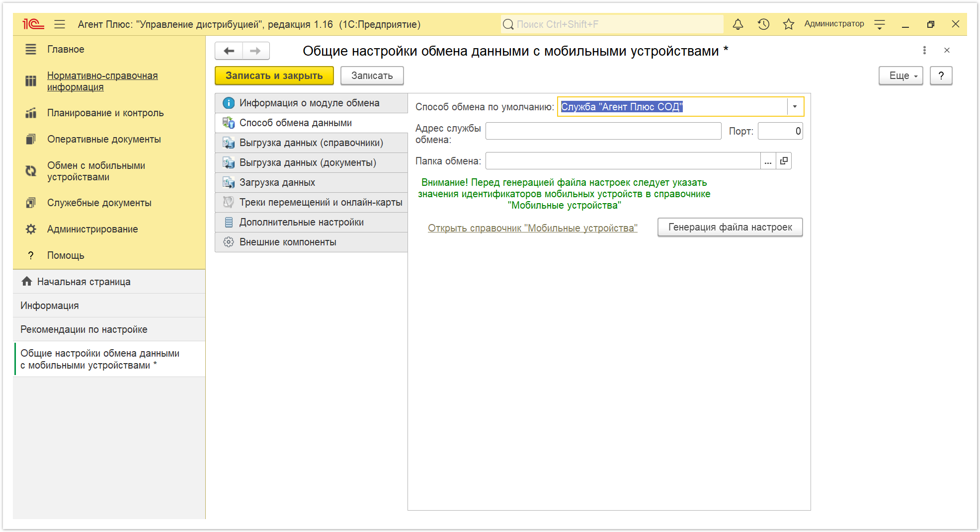Open help with the ? button

click(941, 76)
